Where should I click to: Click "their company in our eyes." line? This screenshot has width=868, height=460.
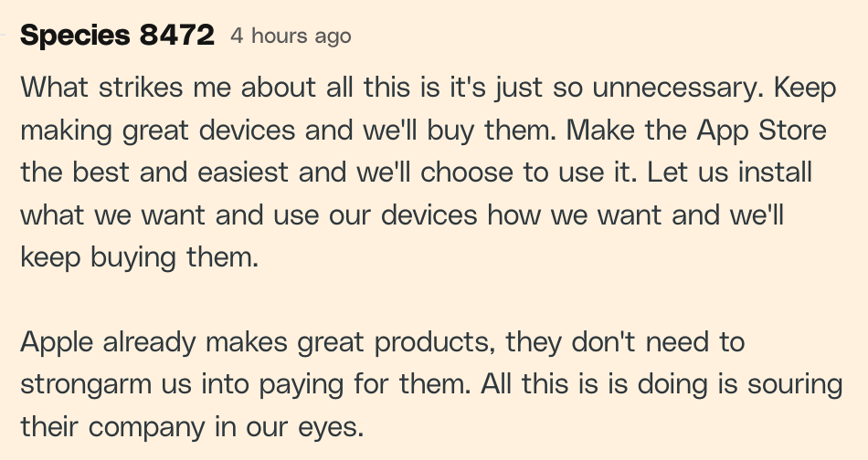(192, 427)
